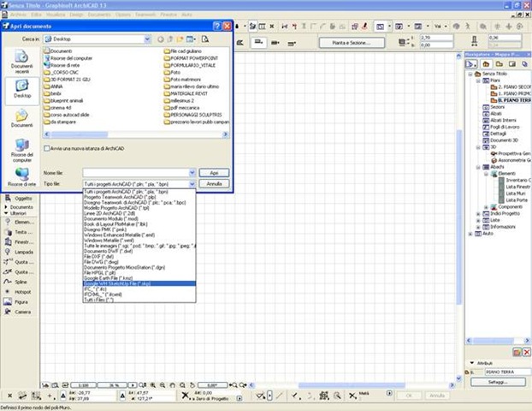
Task: Choose Tutti i Files option
Action: point(139,300)
